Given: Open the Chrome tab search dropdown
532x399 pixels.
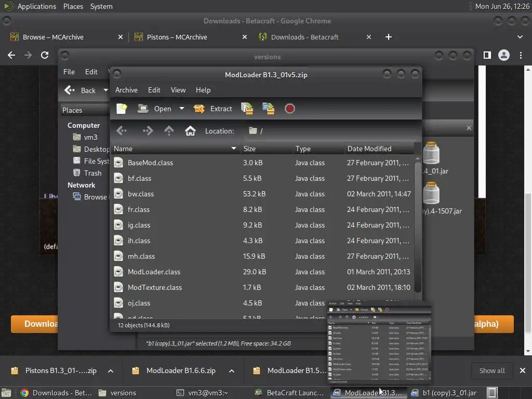Looking at the screenshot, I should 520,37.
